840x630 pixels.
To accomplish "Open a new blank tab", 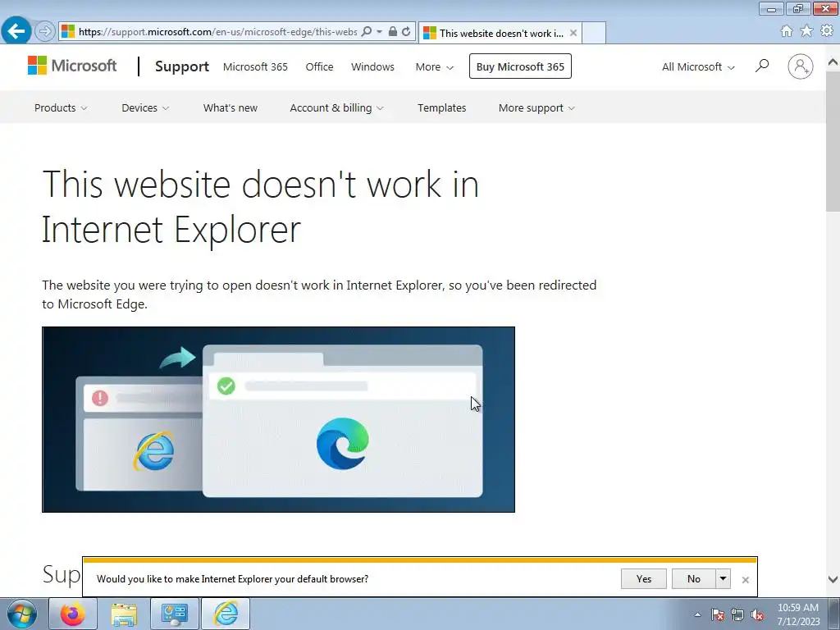I will click(x=594, y=33).
